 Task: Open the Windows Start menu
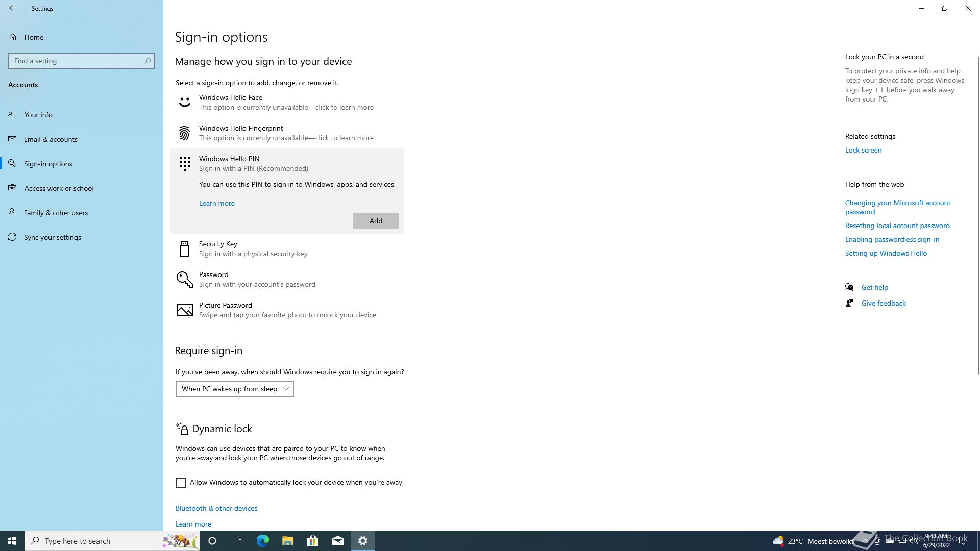click(12, 541)
